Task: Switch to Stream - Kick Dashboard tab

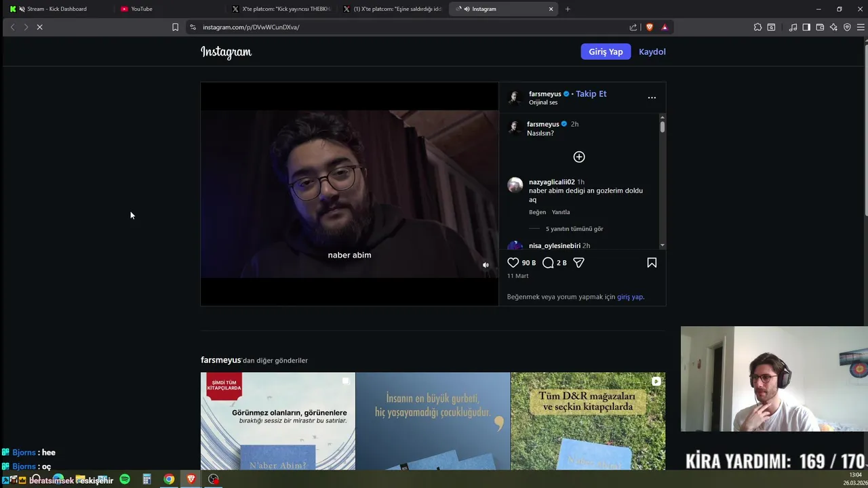Action: 56,9
